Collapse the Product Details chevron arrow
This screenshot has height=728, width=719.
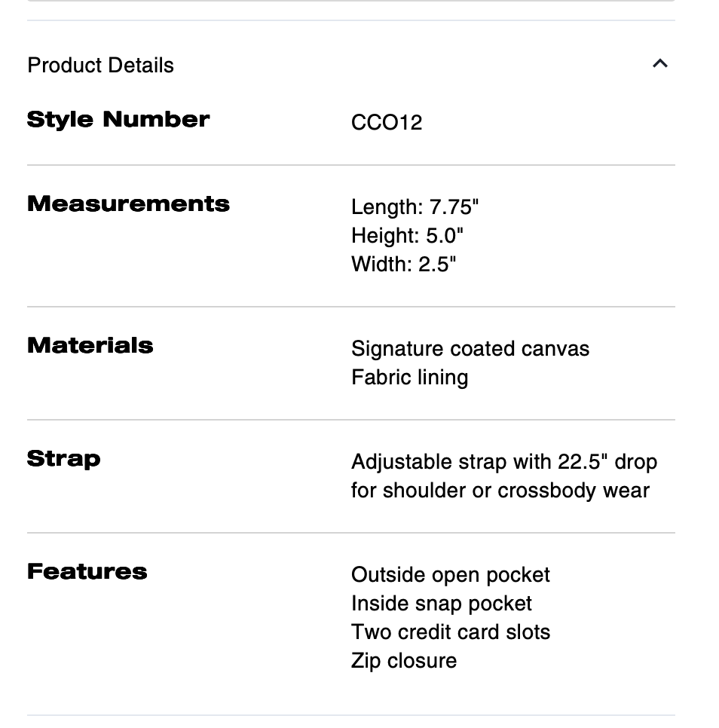tap(659, 64)
